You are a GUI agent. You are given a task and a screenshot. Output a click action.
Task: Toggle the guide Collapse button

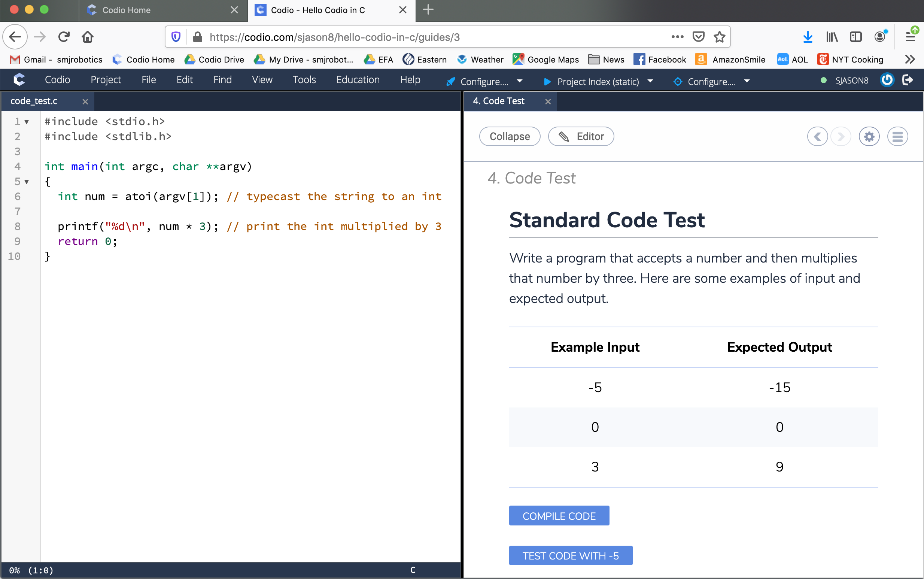tap(510, 137)
